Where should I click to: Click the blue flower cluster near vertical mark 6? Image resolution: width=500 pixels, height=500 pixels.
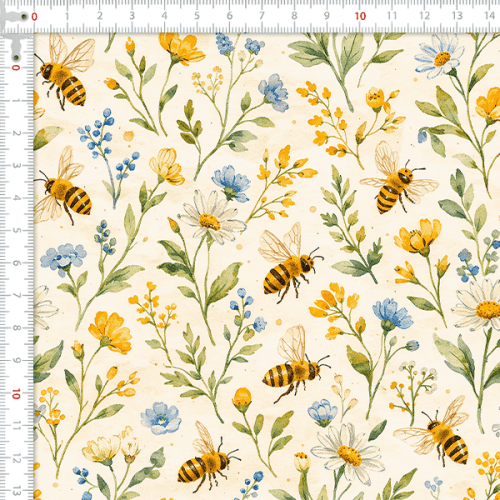coord(63,259)
